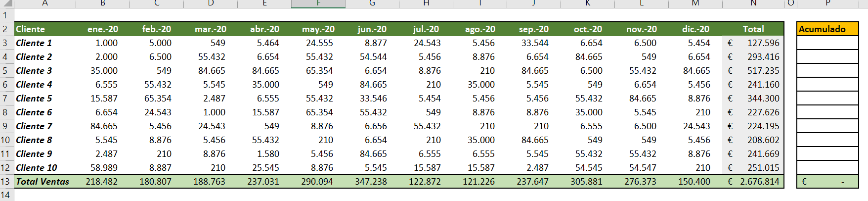868x201 pixels.
Task: Select the Cliente 9 cell
Action: [45, 153]
